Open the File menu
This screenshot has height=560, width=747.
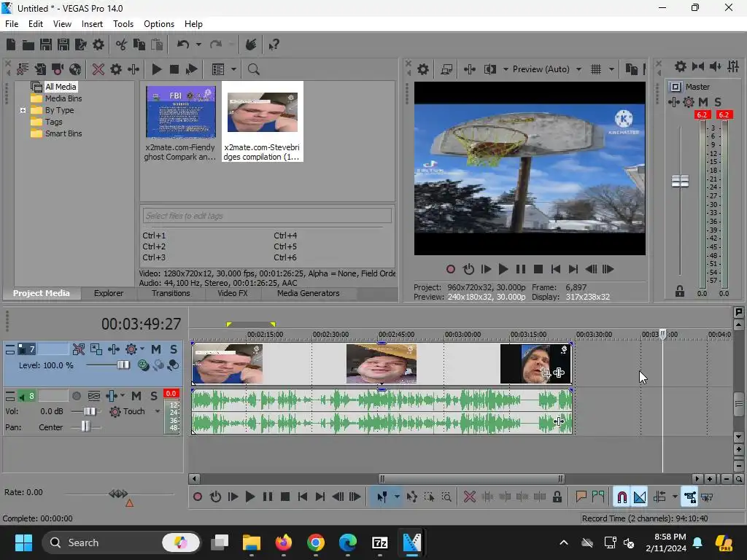click(x=12, y=24)
